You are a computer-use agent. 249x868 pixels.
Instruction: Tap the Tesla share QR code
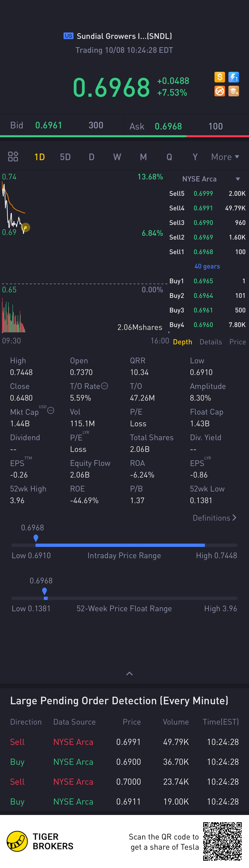click(x=222, y=841)
